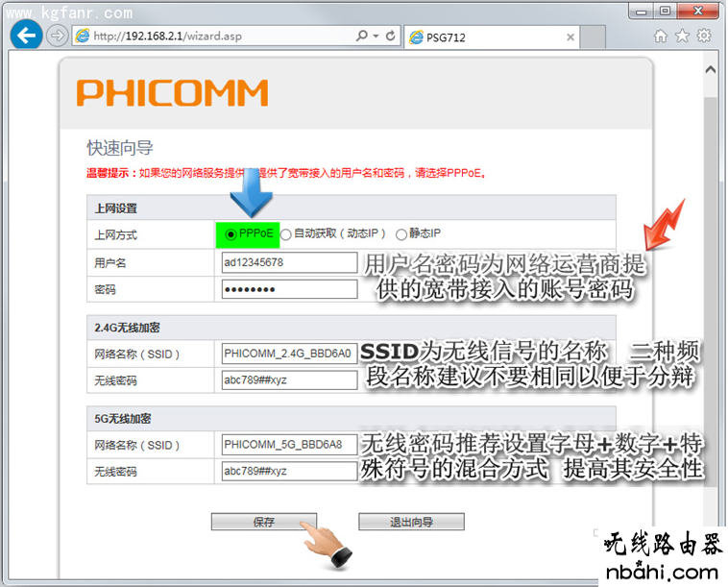Select 静态IP option
This screenshot has height=587, width=728.
pos(401,234)
